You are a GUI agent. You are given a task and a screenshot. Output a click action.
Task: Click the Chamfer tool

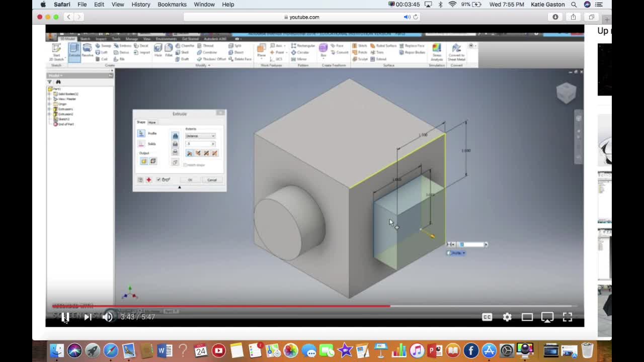click(x=185, y=46)
